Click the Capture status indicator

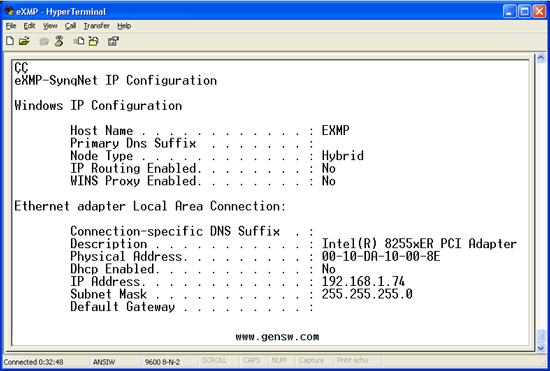(x=311, y=360)
